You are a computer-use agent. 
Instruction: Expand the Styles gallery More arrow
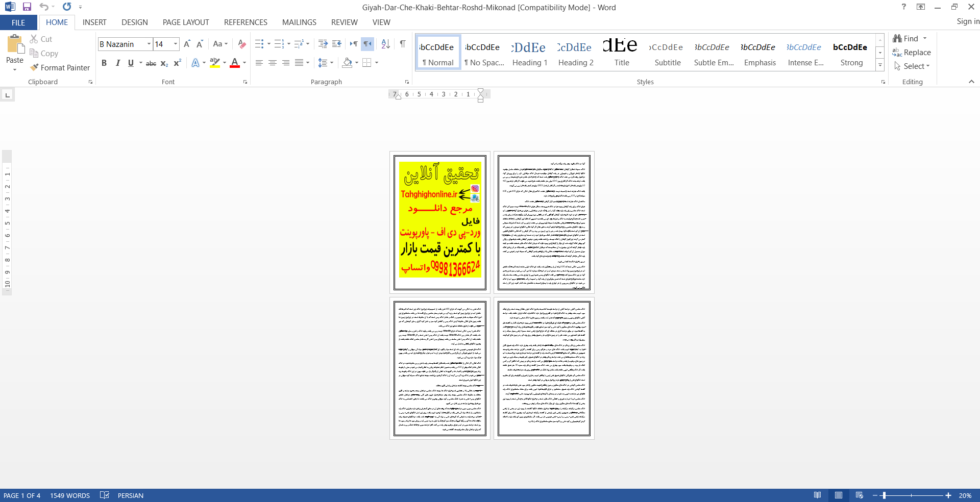tap(880, 65)
